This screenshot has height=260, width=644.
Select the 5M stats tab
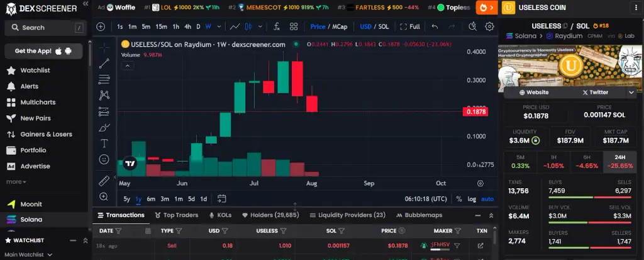tap(520, 162)
